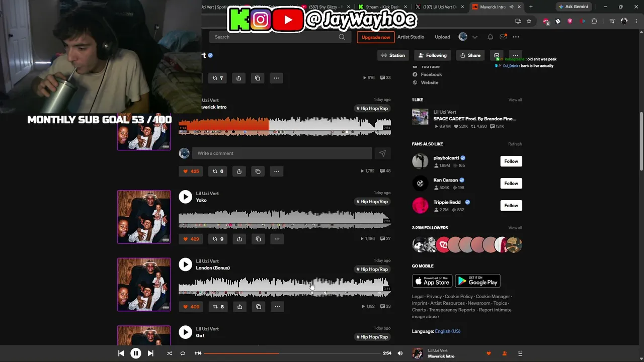Open the Hip Hop/Rap tag on Yoko
The height and width of the screenshot is (362, 644).
[x=372, y=202]
